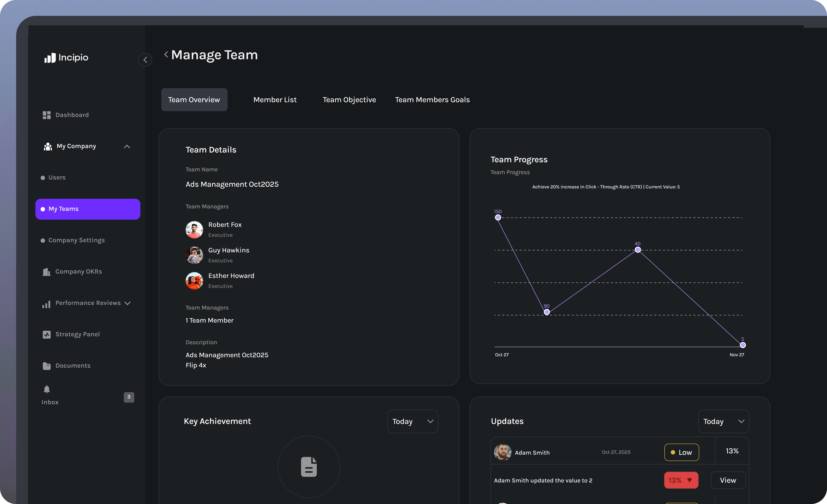827x504 pixels.
Task: Click the 40 data point on the progress chart
Action: [x=637, y=250]
